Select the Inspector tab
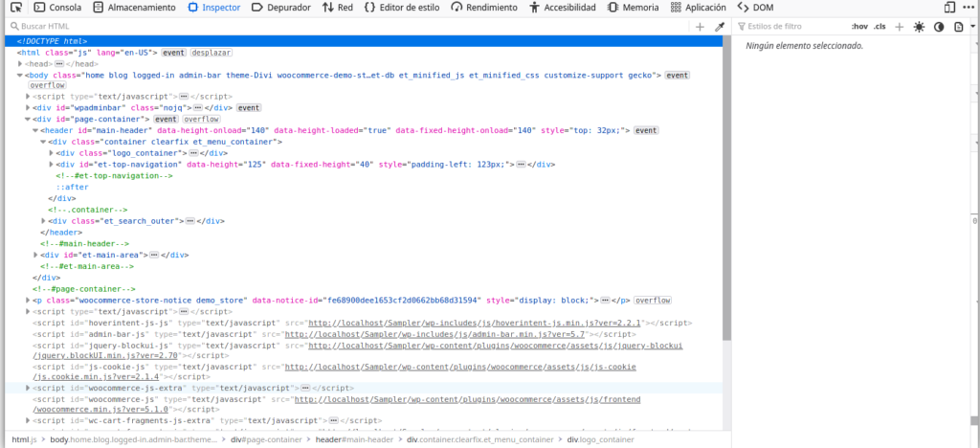The image size is (980, 448). (x=214, y=8)
